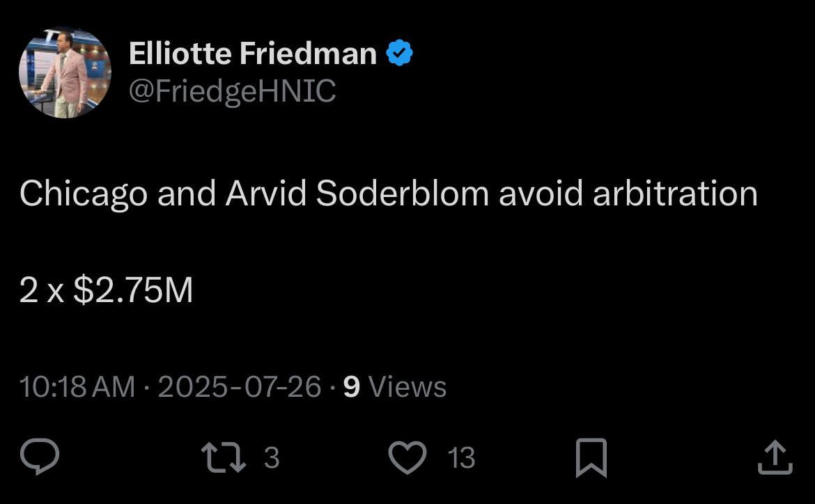Open the @FriedgeHNIC handle
This screenshot has width=815, height=504.
click(232, 90)
